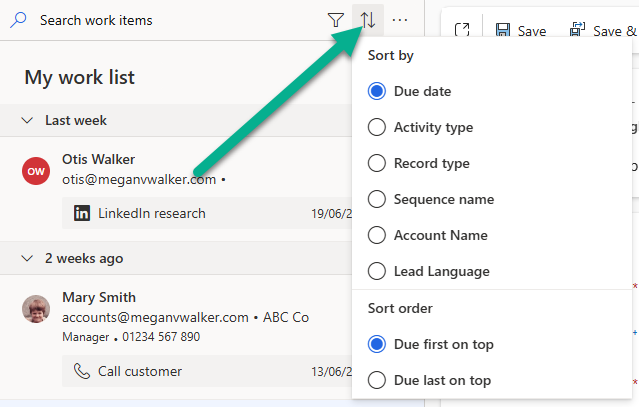Select Due first on top order

[x=377, y=344]
